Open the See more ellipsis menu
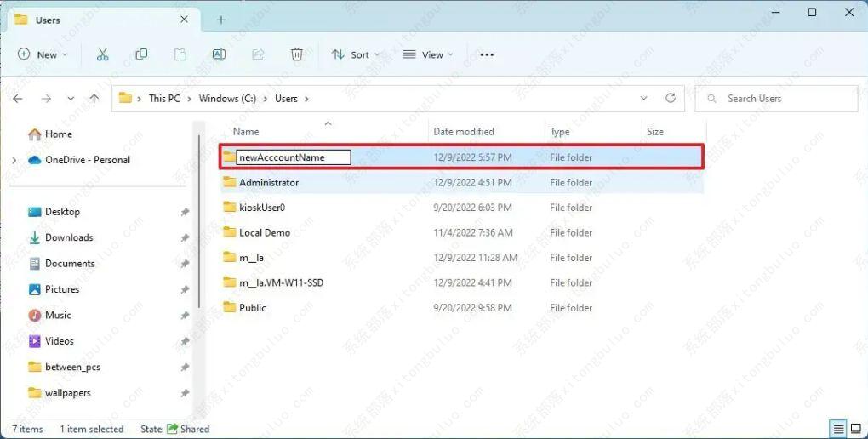Screen dimensions: 868x439 click(487, 54)
